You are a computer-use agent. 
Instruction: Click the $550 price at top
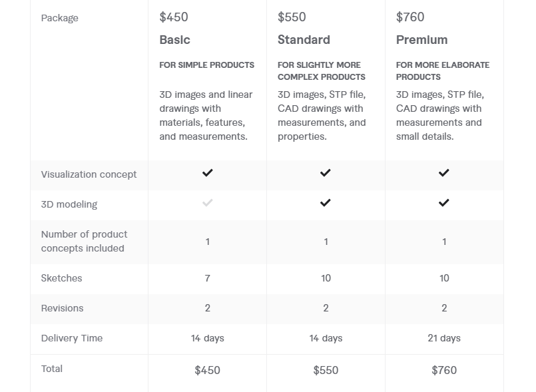point(292,17)
